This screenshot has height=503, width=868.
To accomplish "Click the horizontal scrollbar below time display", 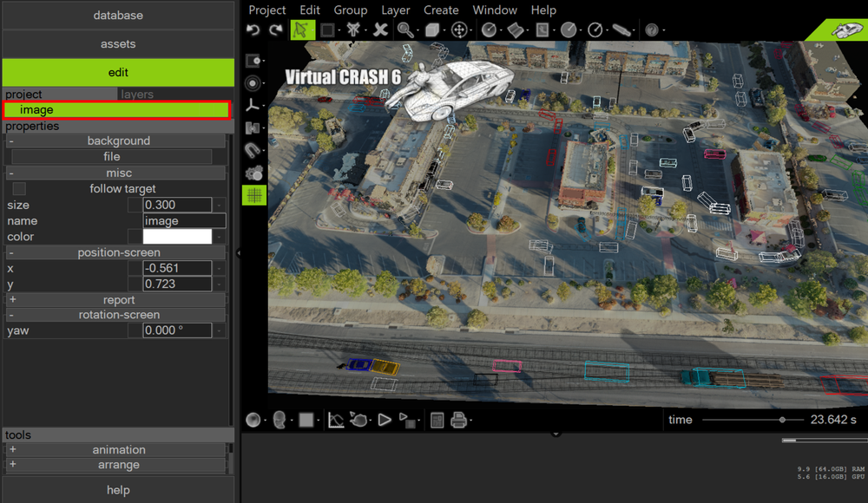I will click(825, 441).
